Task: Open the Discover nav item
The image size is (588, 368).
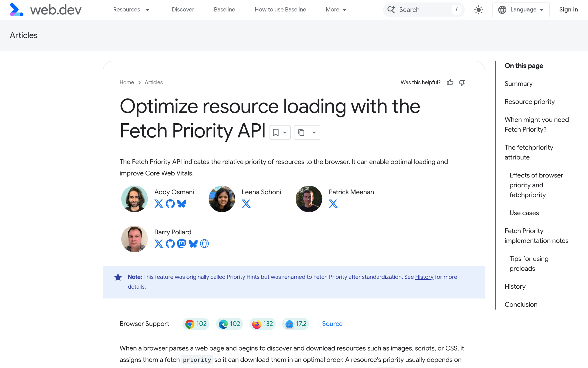Action: (x=183, y=10)
